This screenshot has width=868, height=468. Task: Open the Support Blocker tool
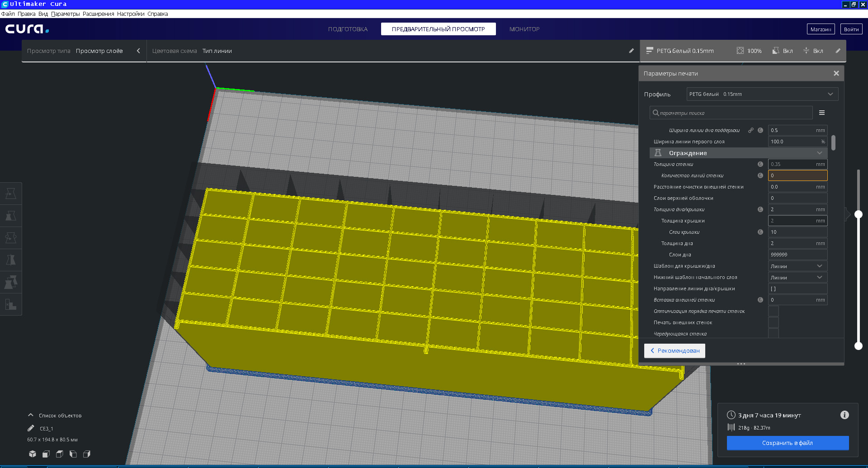point(11,304)
